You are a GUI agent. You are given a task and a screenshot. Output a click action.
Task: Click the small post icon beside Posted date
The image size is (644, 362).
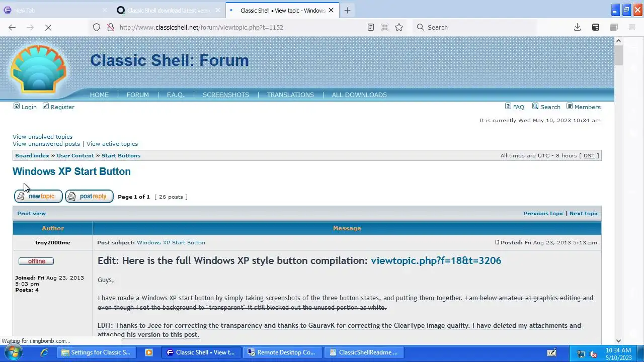click(497, 242)
